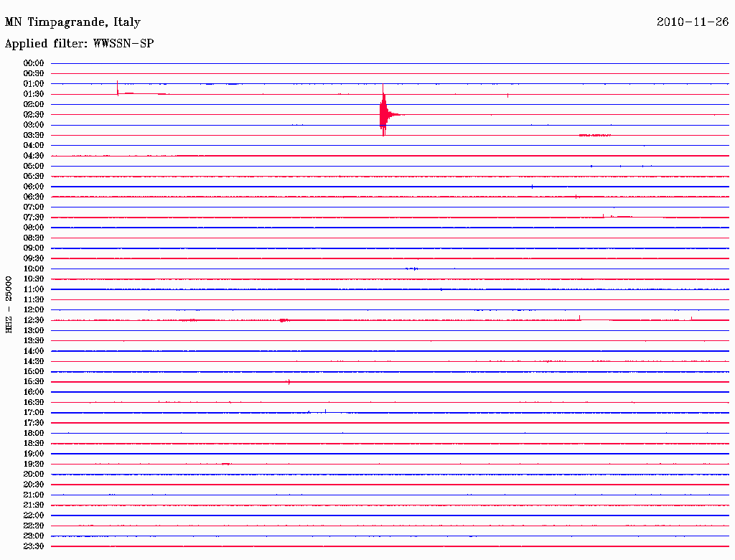Click the 20:00 time label
This screenshot has width=735, height=560.
[33, 474]
